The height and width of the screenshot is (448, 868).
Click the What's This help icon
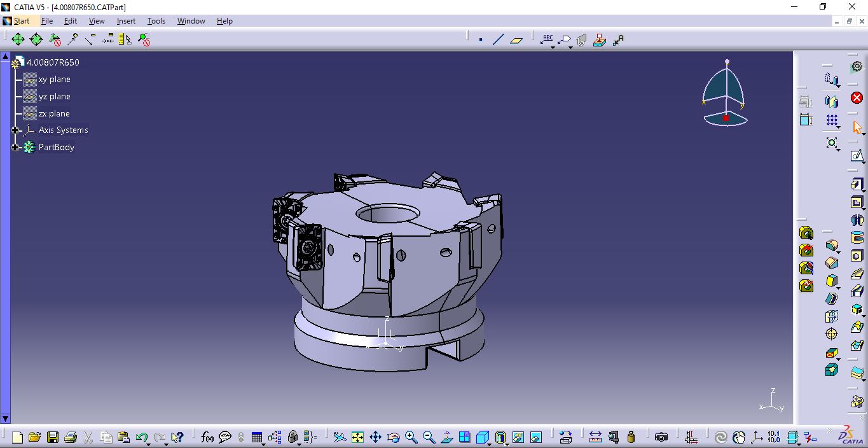coord(177,437)
